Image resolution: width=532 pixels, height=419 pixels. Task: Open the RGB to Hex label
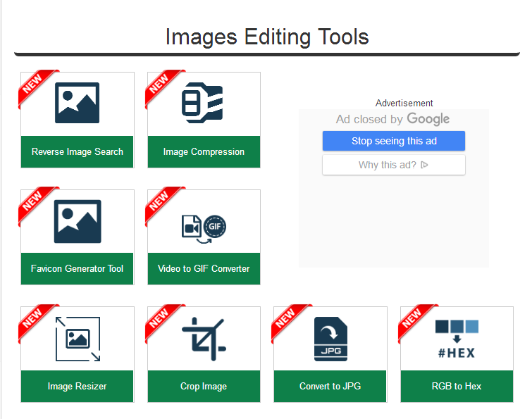click(x=457, y=387)
